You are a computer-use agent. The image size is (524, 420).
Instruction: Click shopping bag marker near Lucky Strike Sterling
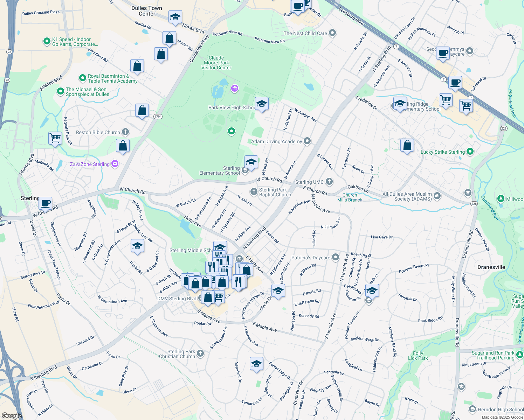click(x=407, y=146)
